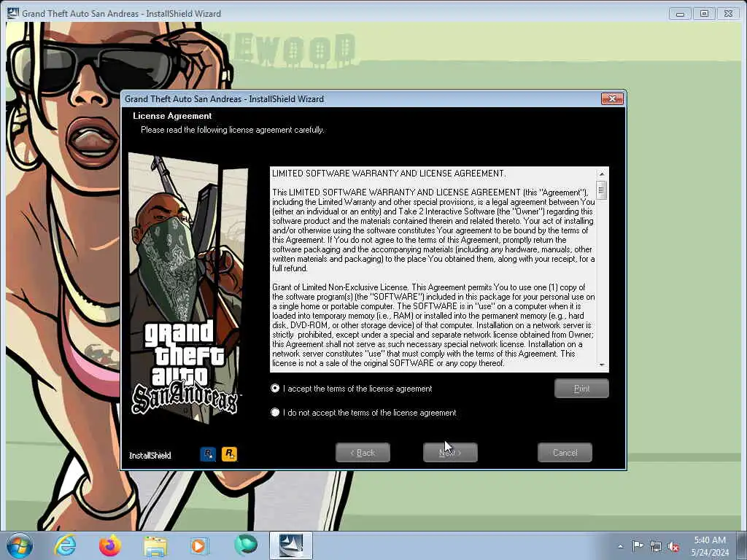Show hidden tray icons arrow
This screenshot has width=747, height=560.
(620, 546)
